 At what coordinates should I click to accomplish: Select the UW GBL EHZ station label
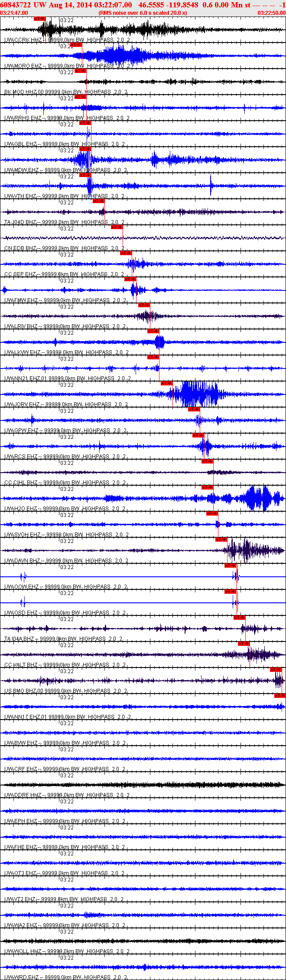(x=65, y=144)
